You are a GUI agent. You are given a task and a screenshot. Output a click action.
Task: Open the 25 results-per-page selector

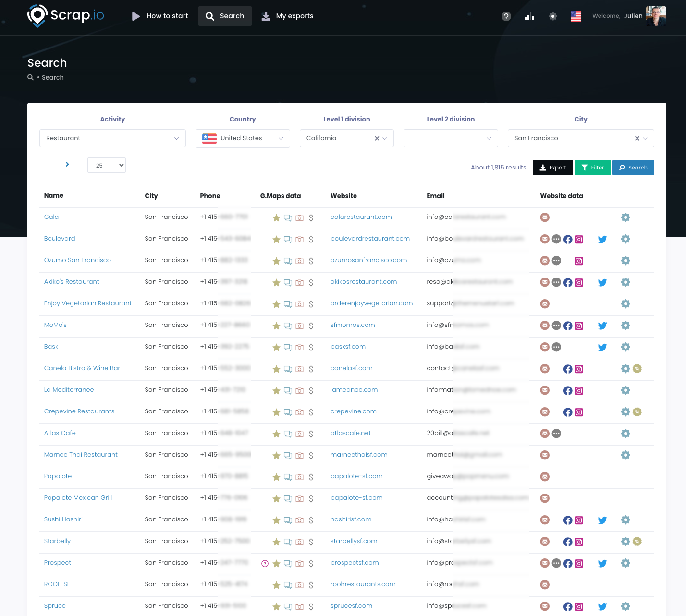pyautogui.click(x=107, y=165)
